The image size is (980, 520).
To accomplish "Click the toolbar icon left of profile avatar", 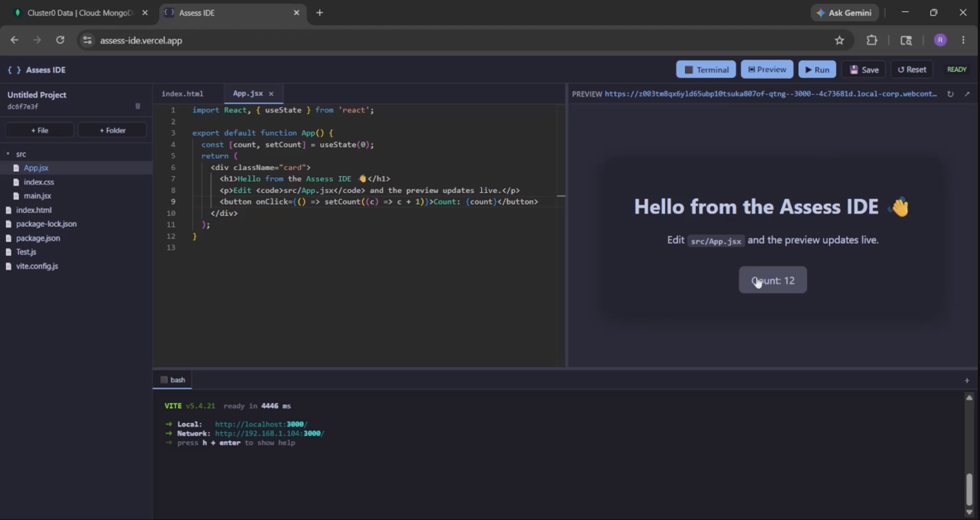I will [x=906, y=40].
